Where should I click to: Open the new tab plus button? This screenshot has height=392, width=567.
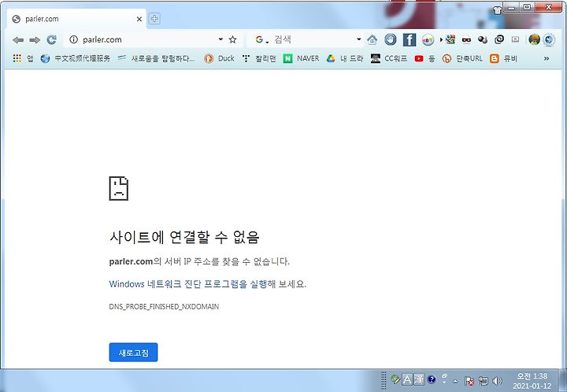click(154, 19)
